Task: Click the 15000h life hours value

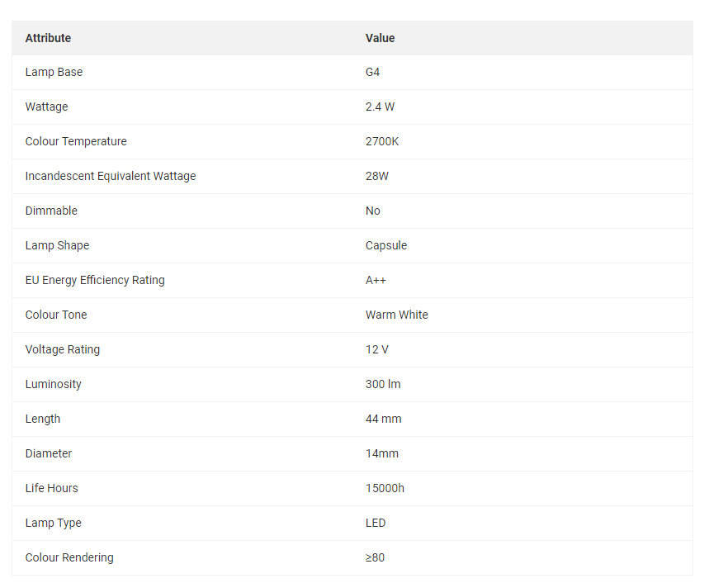Action: coord(385,488)
